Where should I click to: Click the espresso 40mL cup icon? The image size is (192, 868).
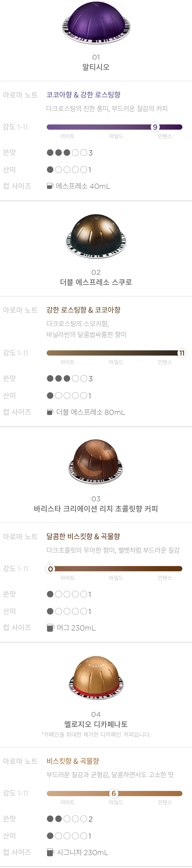50,186
